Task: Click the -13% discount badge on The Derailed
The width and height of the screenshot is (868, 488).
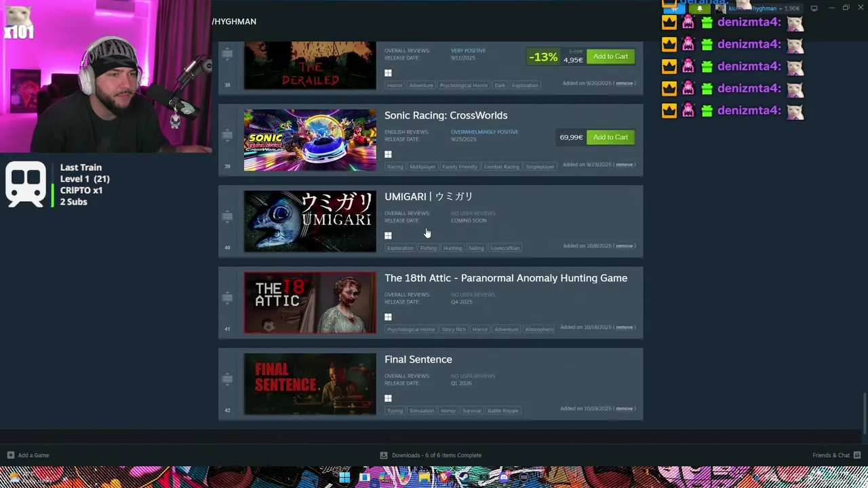Action: (x=543, y=57)
